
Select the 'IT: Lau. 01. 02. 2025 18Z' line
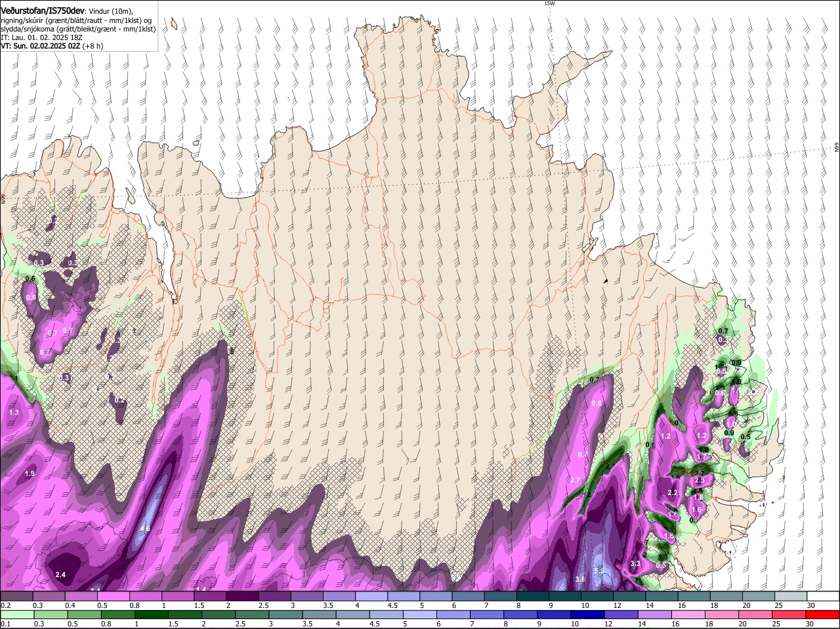(41, 37)
